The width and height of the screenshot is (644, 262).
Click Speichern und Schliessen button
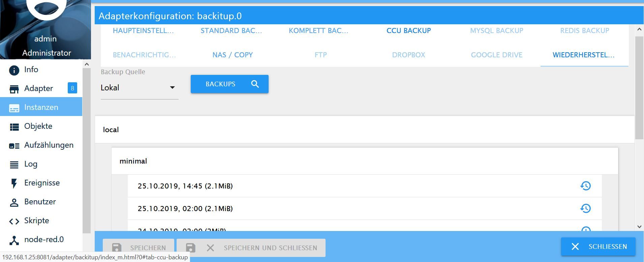pos(251,248)
